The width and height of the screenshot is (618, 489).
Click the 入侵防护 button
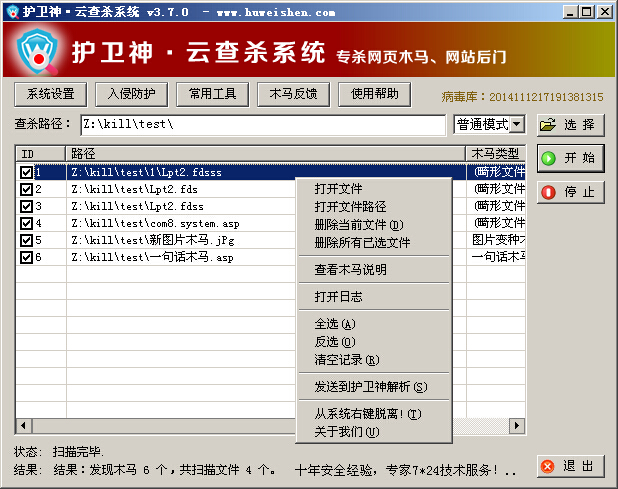(x=132, y=94)
